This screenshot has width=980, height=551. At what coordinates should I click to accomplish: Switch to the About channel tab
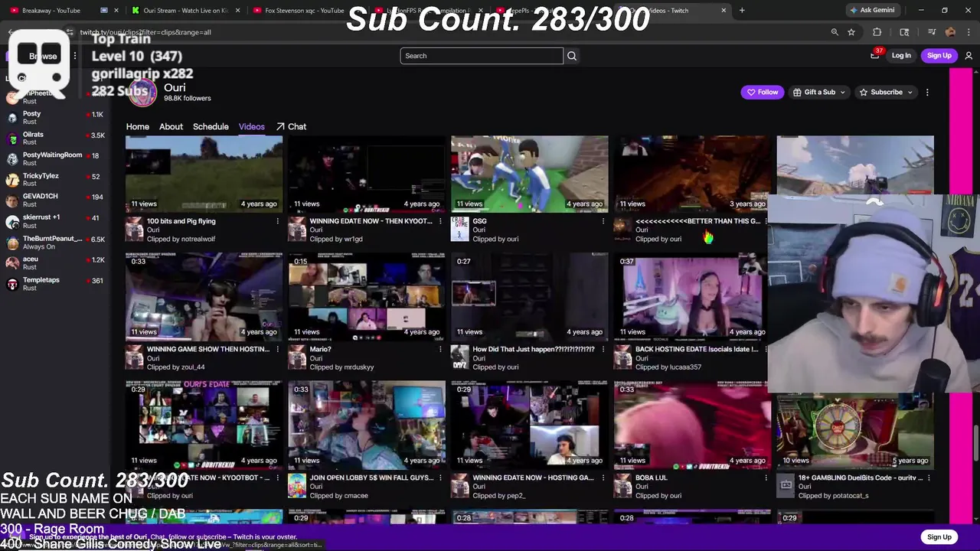(x=171, y=127)
